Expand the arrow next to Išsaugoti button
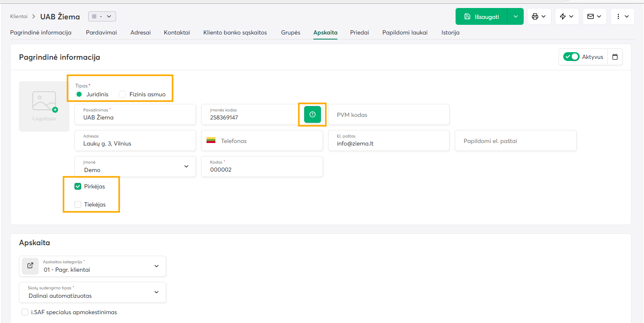Viewport: 644px width, 323px height. (515, 17)
